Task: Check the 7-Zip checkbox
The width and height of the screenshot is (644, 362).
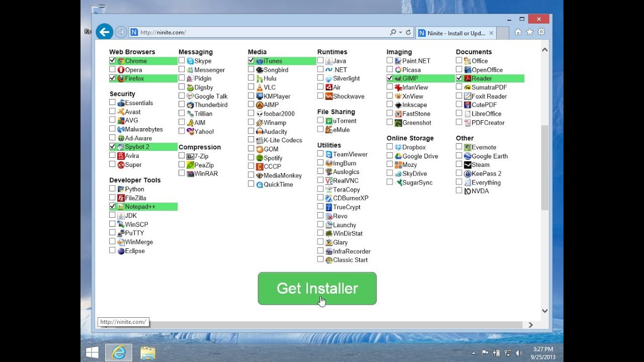Action: (182, 155)
